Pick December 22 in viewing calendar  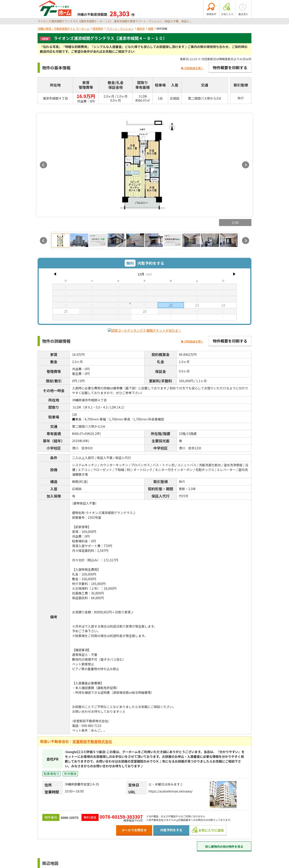click(171, 305)
